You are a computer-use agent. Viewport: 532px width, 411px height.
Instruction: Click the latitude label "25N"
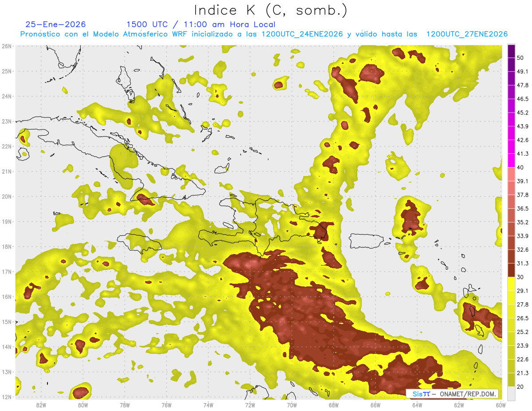pyautogui.click(x=7, y=71)
